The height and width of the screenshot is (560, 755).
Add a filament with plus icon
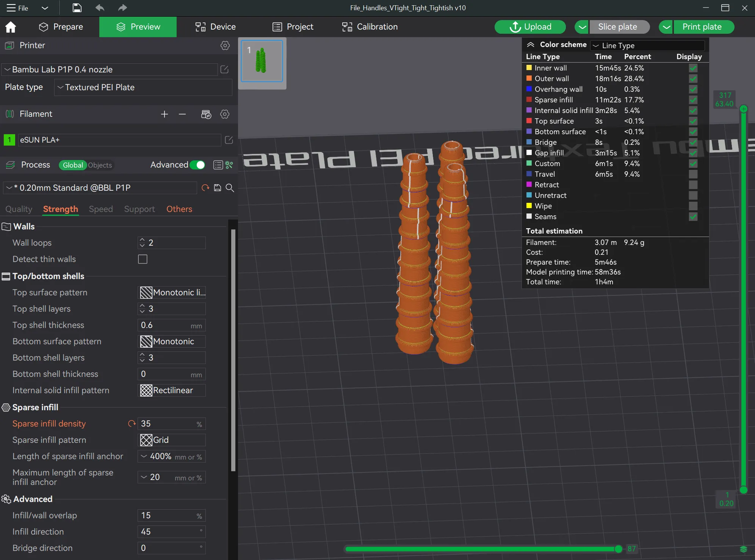[164, 114]
